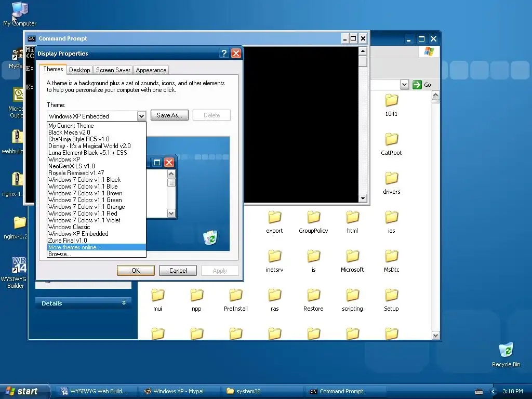532x399 pixels.
Task: Select Windows 7 Colors v1.1 Green
Action: (96, 200)
